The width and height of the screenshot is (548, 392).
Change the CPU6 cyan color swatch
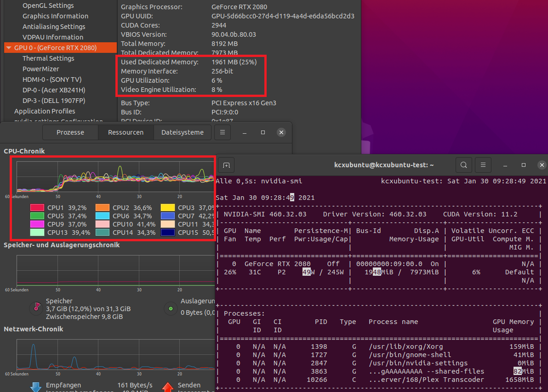pyautogui.click(x=103, y=216)
